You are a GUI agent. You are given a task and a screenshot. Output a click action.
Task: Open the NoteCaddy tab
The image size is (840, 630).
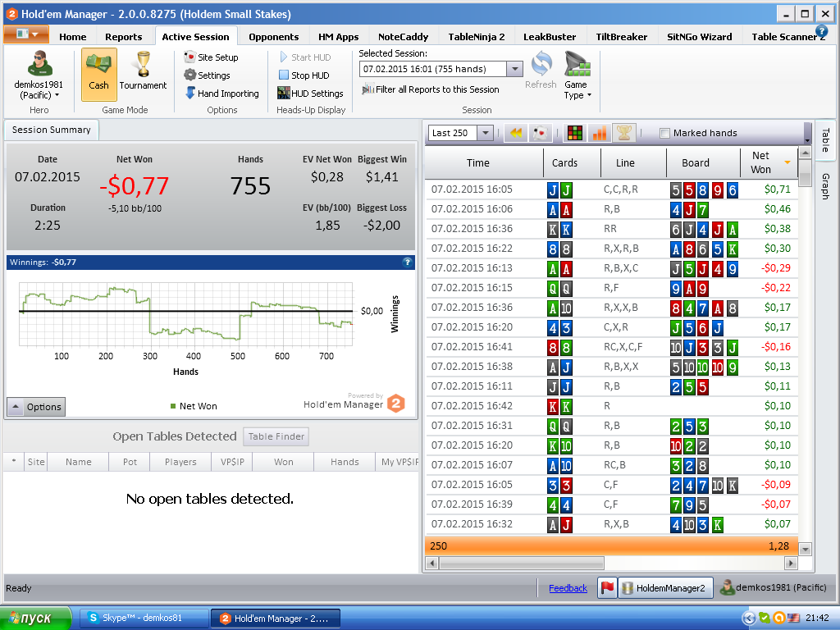tap(404, 37)
